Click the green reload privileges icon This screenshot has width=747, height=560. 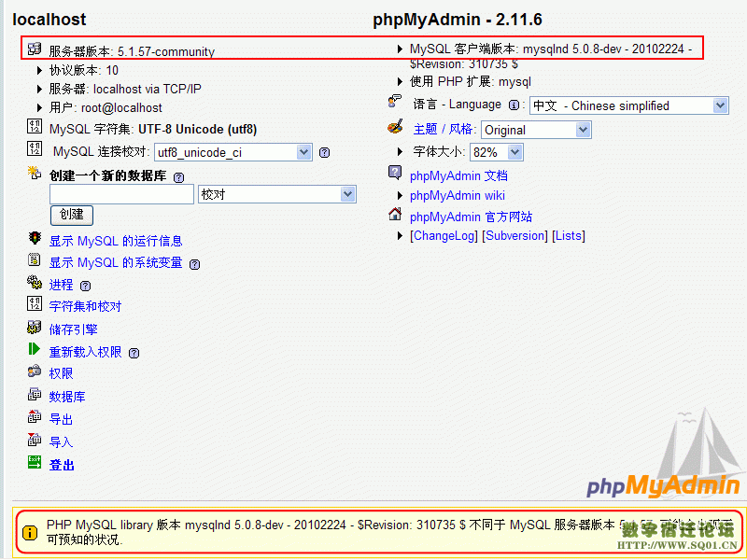point(35,349)
